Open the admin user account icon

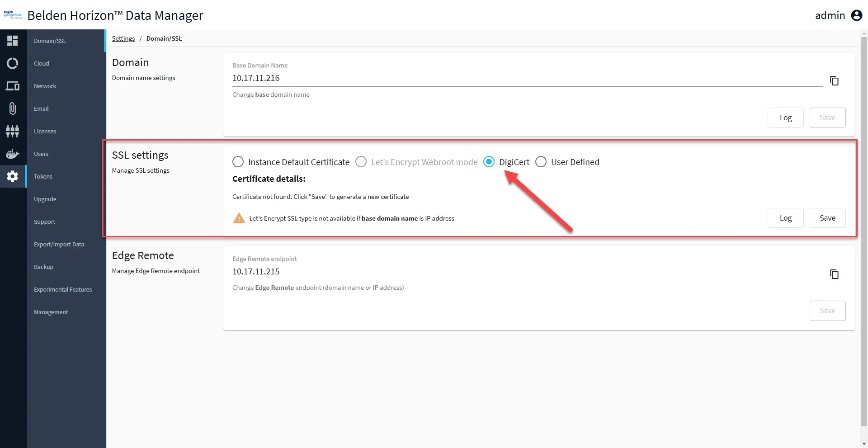(856, 15)
